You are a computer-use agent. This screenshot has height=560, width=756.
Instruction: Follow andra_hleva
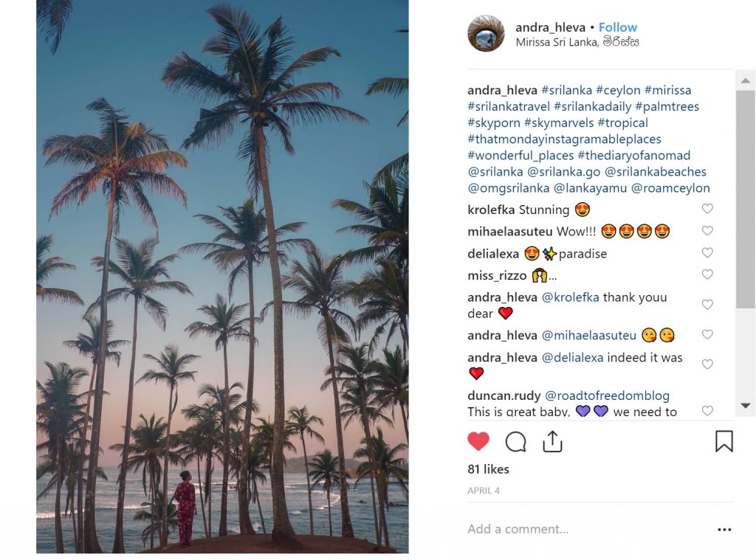617,27
